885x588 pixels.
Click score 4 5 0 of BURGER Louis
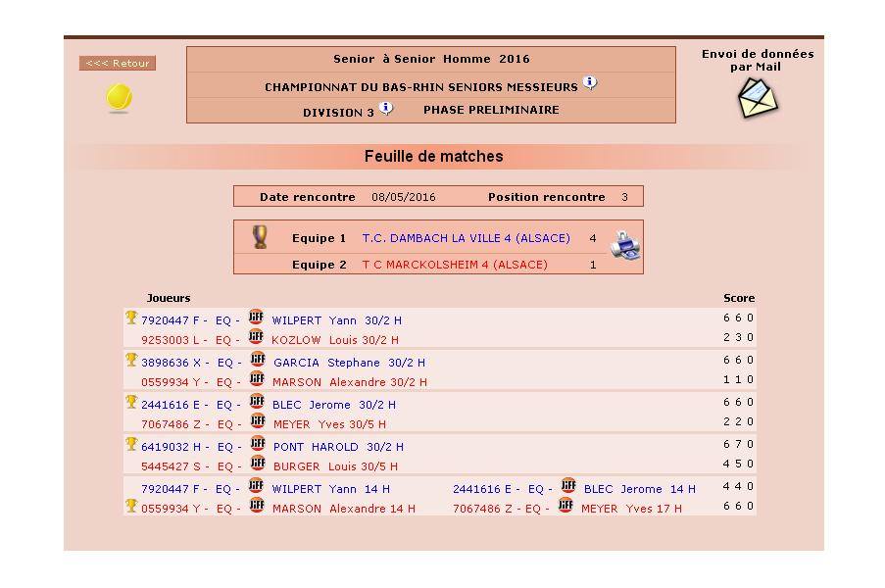coord(738,464)
